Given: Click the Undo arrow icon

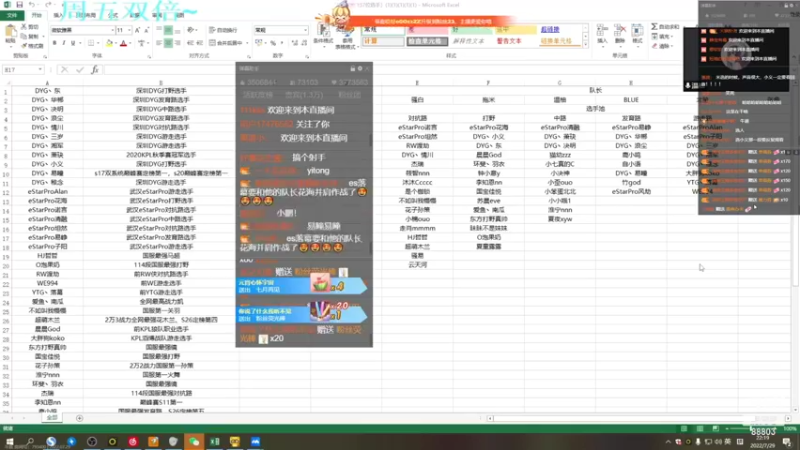Looking at the screenshot, I should [32, 5].
